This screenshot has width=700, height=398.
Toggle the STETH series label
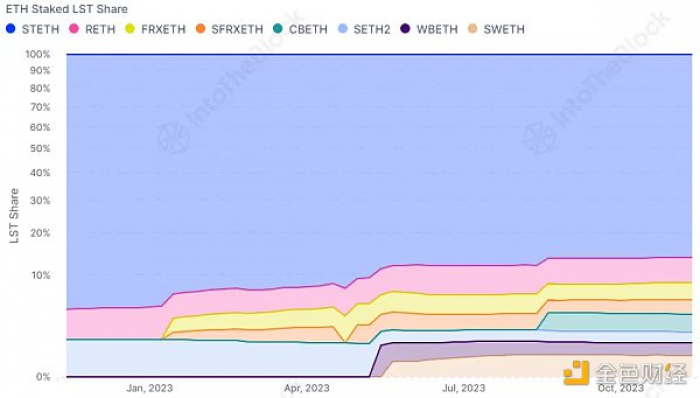[41, 29]
